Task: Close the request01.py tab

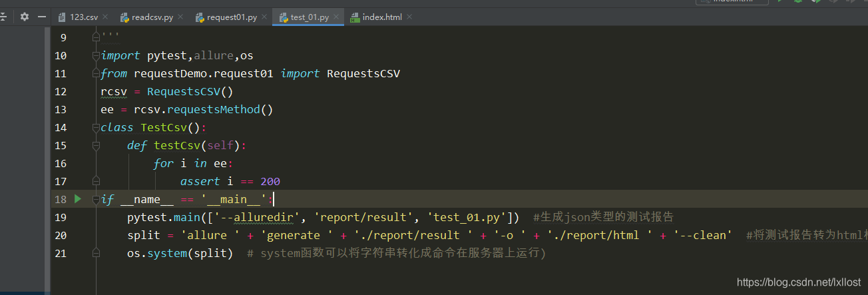Action: pyautogui.click(x=264, y=17)
